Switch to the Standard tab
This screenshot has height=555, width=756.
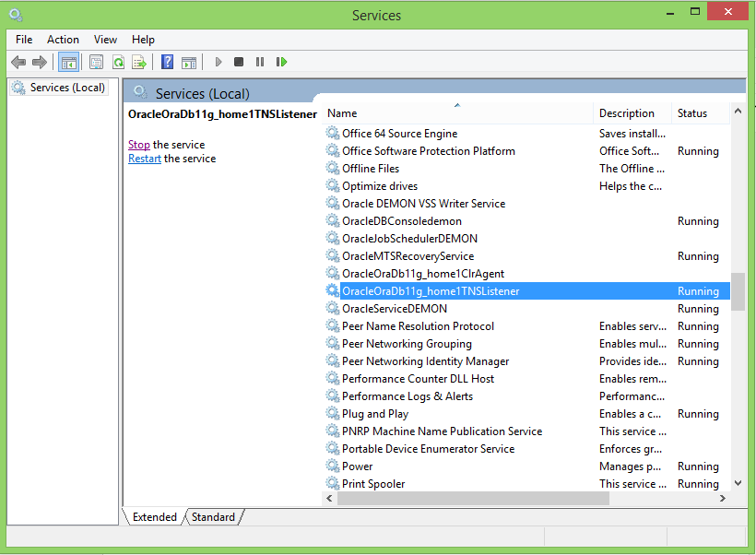click(213, 517)
